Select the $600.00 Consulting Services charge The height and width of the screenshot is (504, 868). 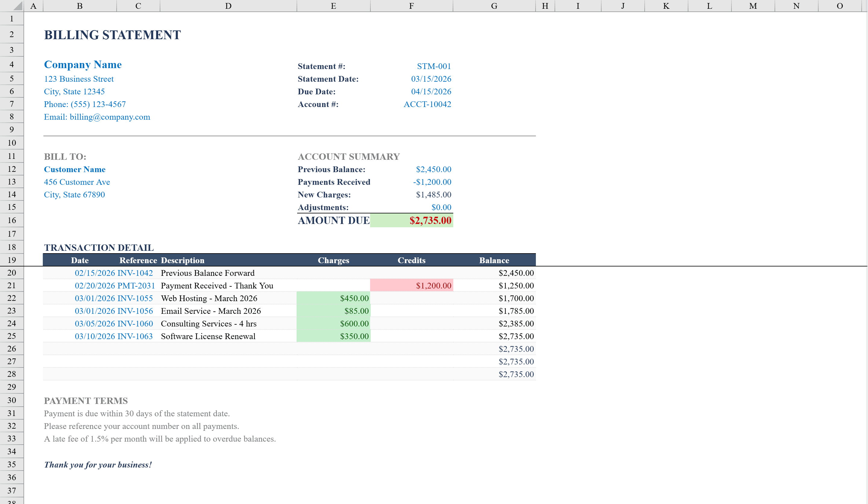point(354,323)
